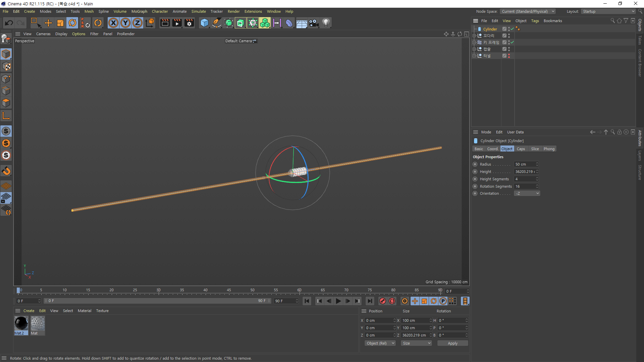The width and height of the screenshot is (644, 362).
Task: Click the Undo arrow icon
Action: point(9,23)
